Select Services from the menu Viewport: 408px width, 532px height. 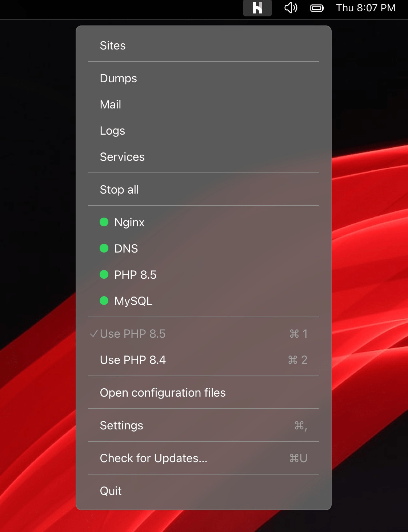[x=122, y=157]
